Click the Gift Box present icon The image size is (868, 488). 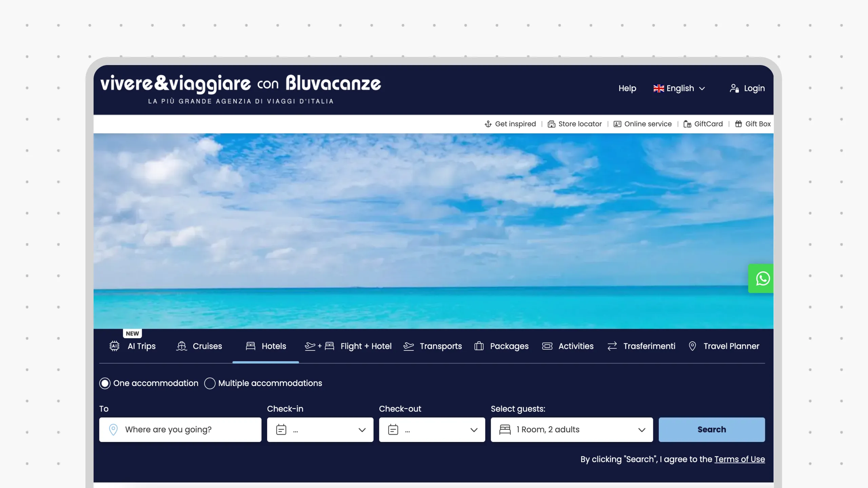pyautogui.click(x=738, y=124)
